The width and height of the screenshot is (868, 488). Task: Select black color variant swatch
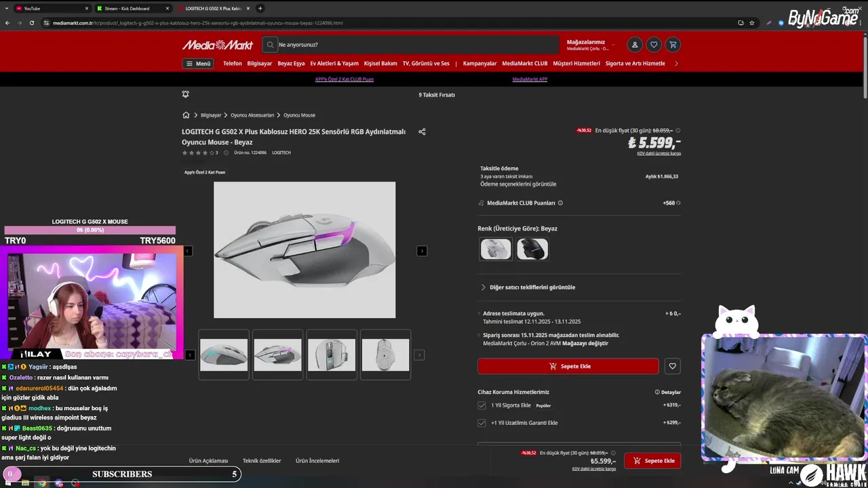(x=532, y=249)
